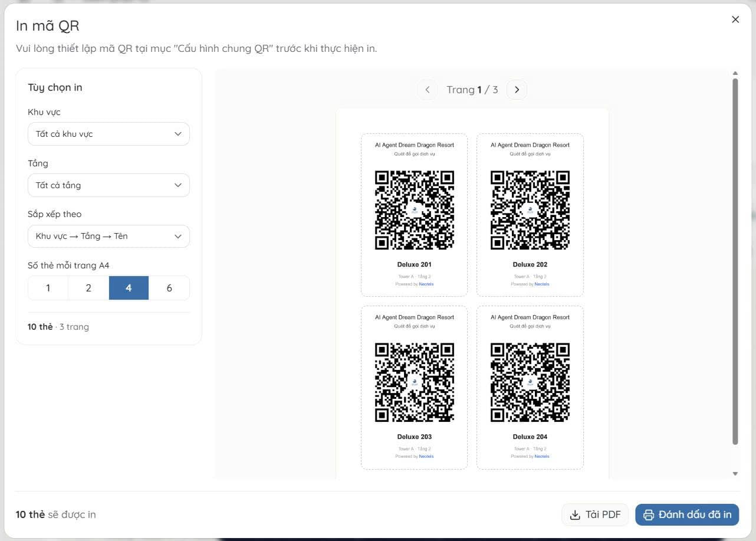Click the Deluxe 202 QR code
Image resolution: width=756 pixels, height=541 pixels.
click(530, 210)
